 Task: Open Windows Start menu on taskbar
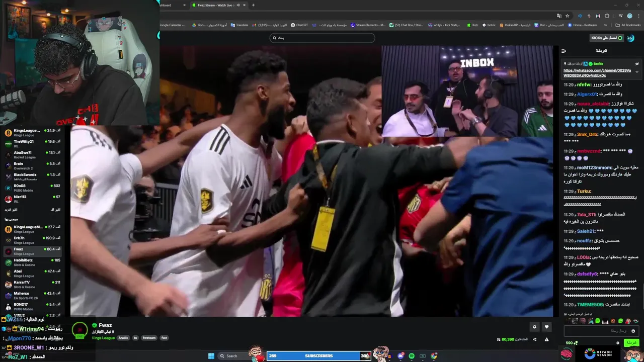(x=211, y=356)
